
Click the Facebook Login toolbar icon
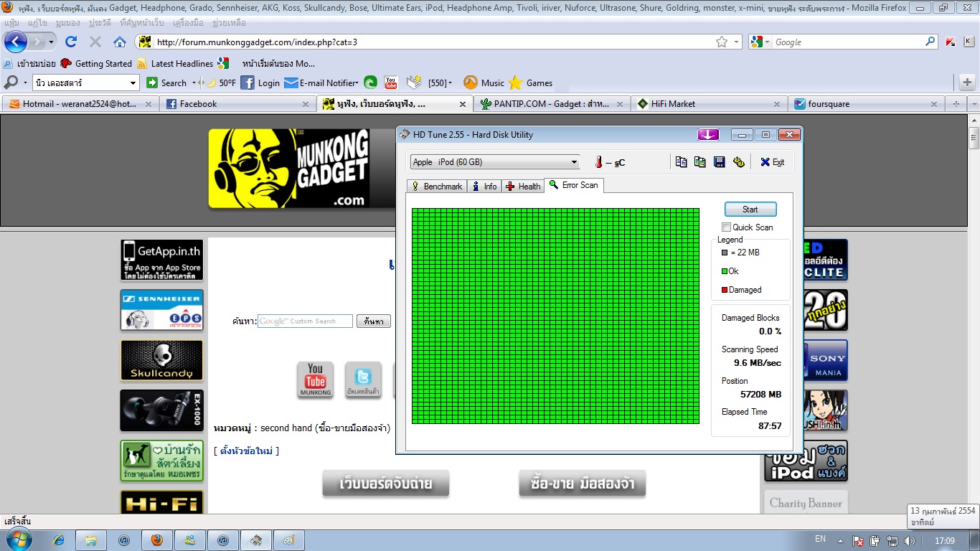point(248,83)
